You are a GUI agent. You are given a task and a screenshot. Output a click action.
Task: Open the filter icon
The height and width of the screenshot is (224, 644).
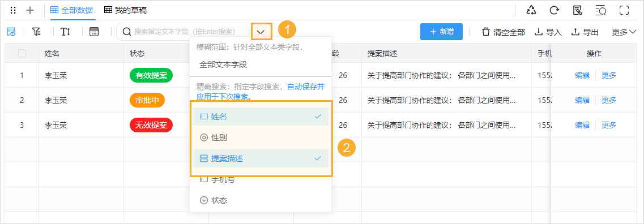point(37,32)
